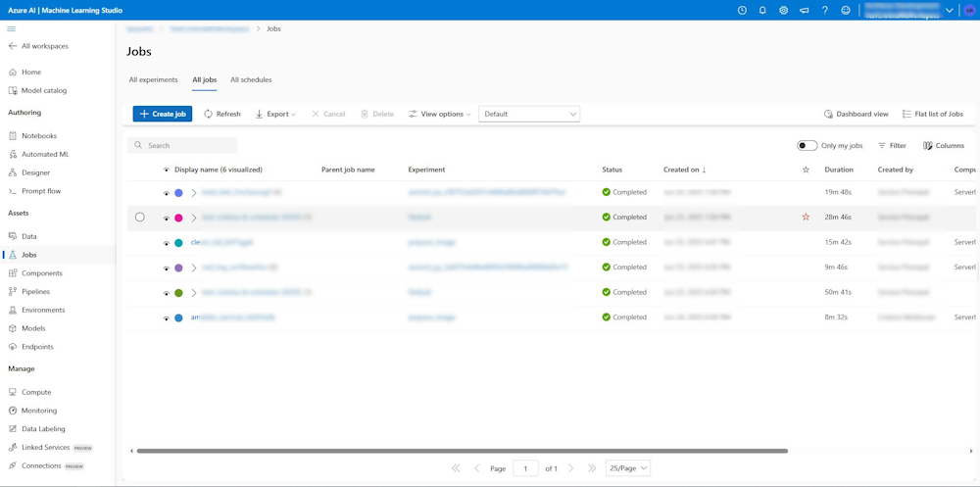Go back to All workspaces
Screen dimensions: 980x487
(x=39, y=46)
